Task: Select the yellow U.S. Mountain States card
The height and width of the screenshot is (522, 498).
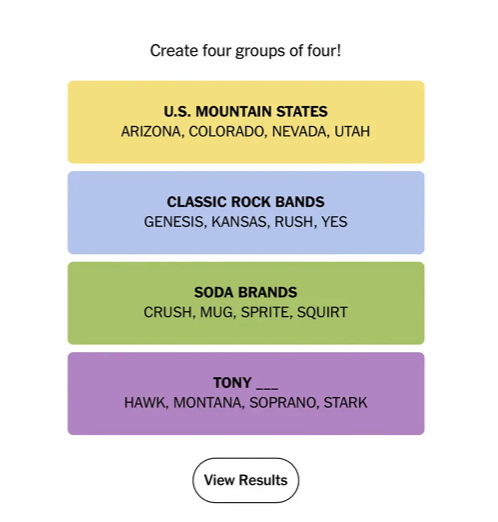Action: coord(246,122)
